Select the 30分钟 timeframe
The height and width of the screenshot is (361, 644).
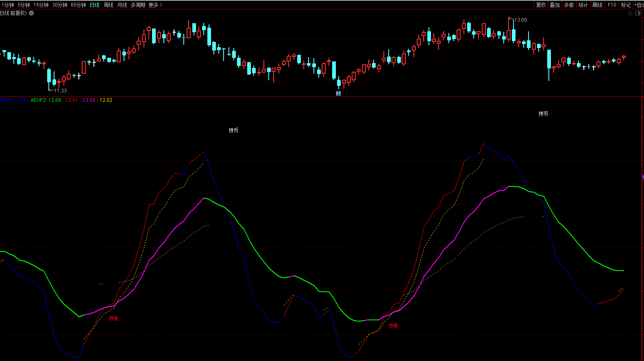[60, 5]
